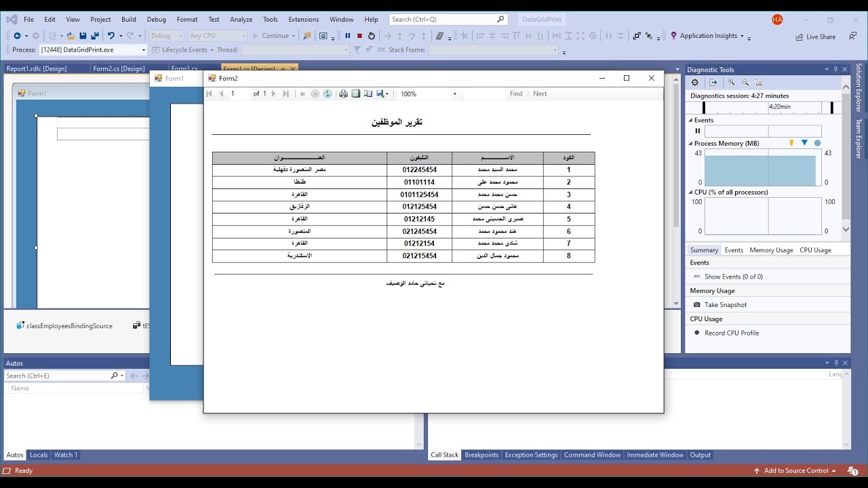Open Diagnostic Tools window options dropdown
Screen dimensions: 868x488
pos(827,70)
